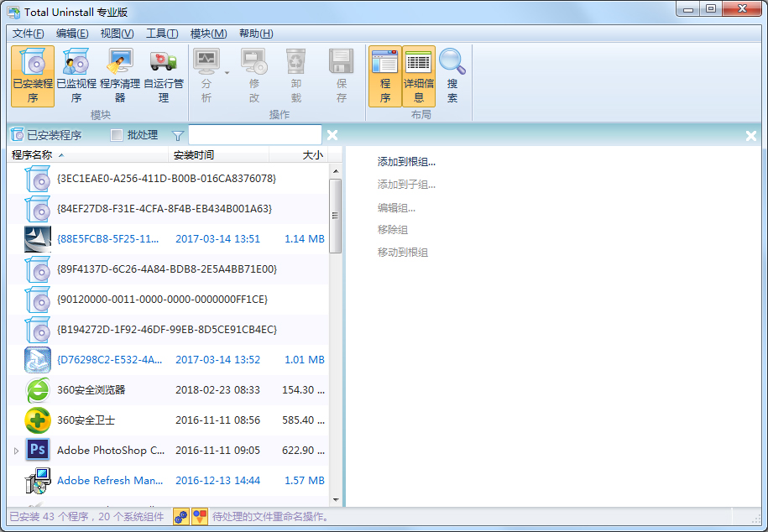Select the Adobe Refresh Man... row
The width and height of the screenshot is (768, 532).
(x=168, y=481)
